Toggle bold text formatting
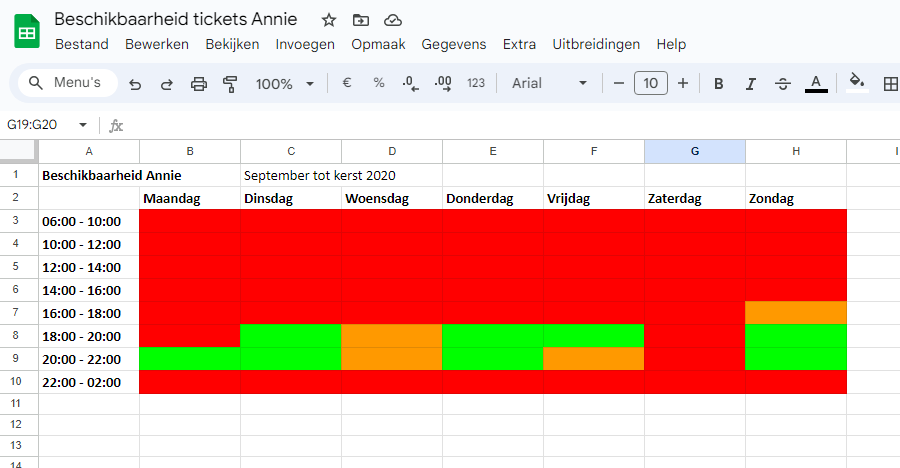The image size is (900, 468). (x=718, y=84)
